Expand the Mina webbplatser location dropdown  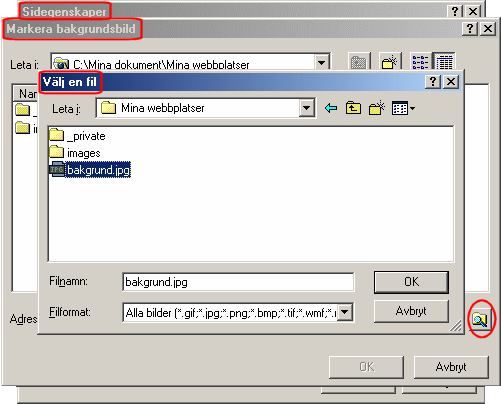pos(307,108)
